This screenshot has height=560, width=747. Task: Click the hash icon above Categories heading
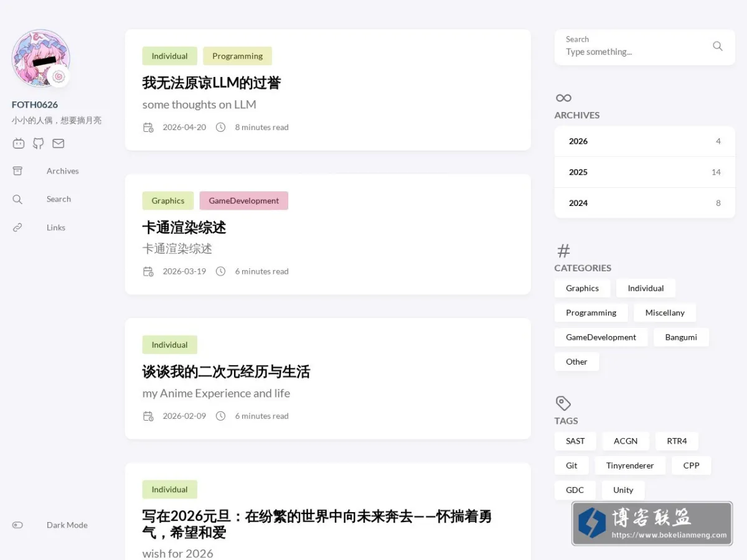tap(563, 251)
